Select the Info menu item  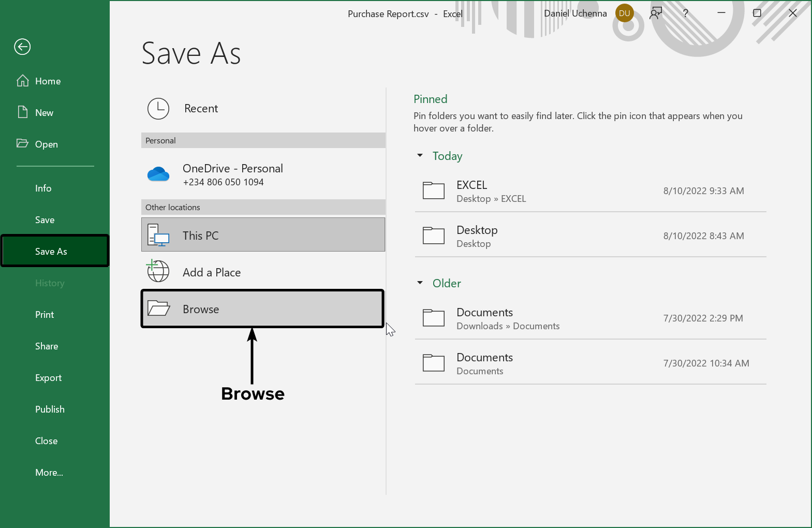click(43, 188)
